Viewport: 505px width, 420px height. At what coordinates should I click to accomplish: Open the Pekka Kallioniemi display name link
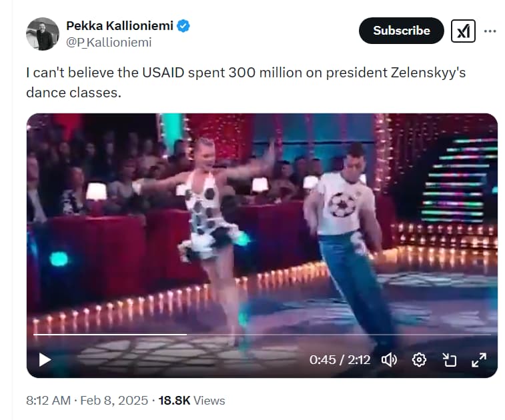119,26
